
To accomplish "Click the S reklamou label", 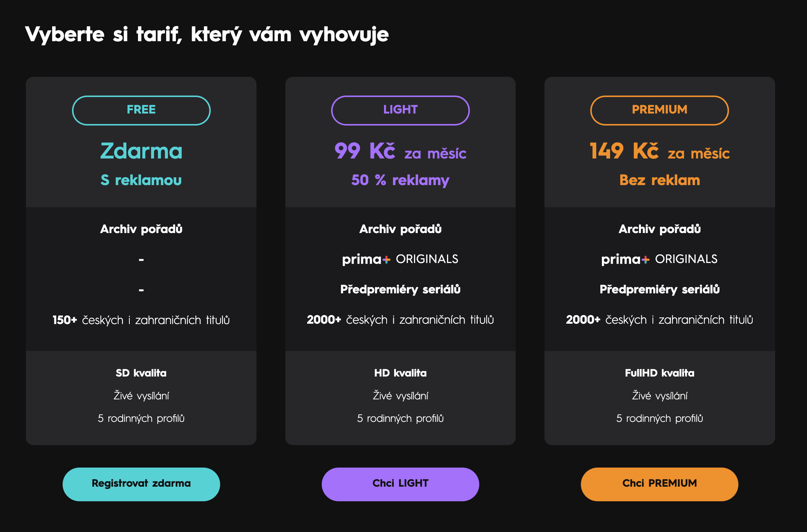I will [141, 180].
